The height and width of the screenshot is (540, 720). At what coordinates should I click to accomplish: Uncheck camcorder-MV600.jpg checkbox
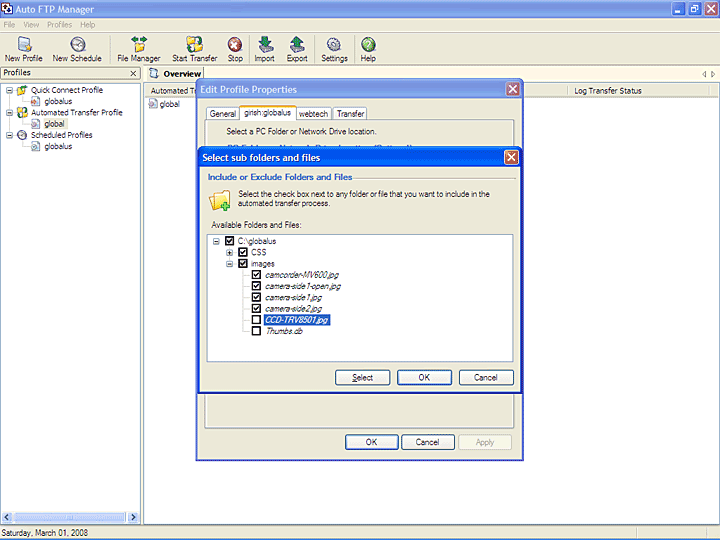tap(256, 275)
